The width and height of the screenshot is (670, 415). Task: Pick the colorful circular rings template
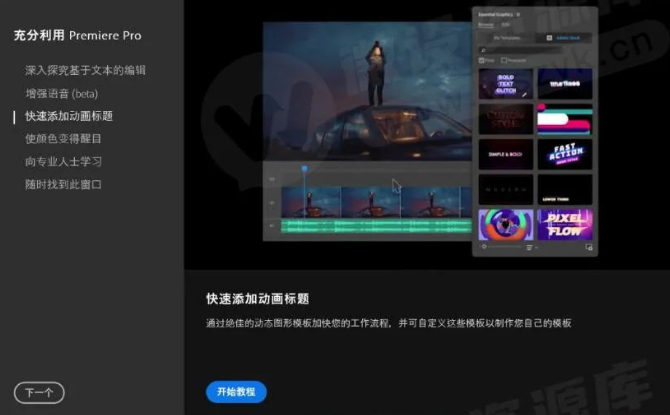506,225
